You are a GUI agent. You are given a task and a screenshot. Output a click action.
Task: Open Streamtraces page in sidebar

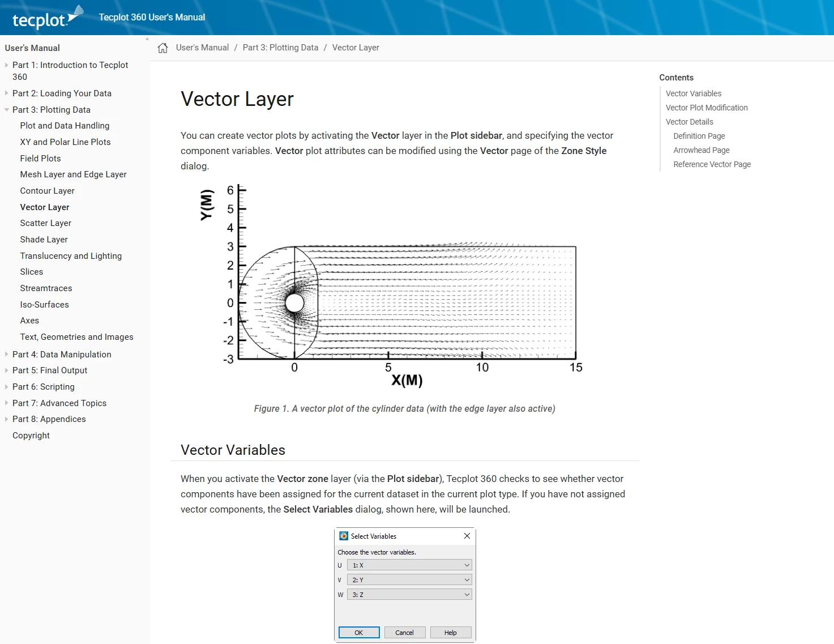coord(46,288)
